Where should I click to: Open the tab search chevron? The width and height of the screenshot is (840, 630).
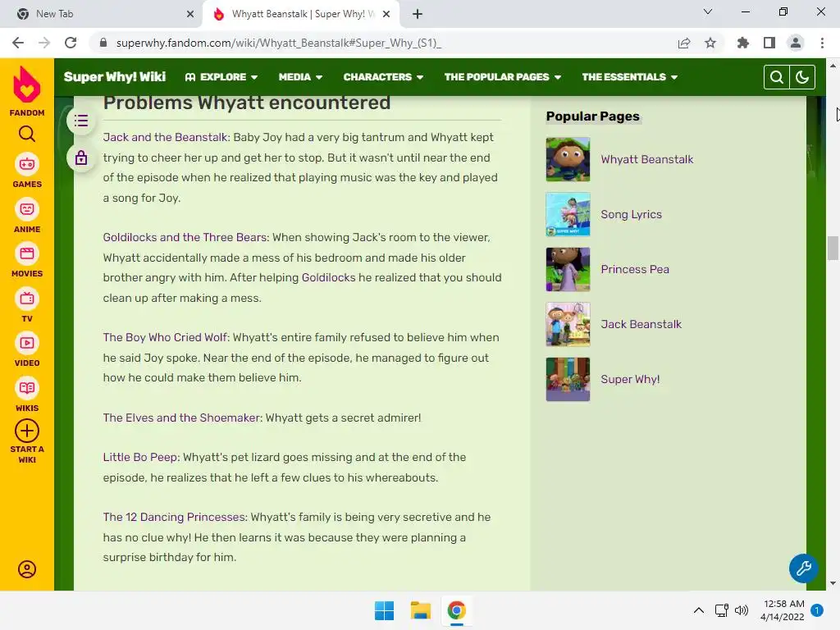[708, 11]
